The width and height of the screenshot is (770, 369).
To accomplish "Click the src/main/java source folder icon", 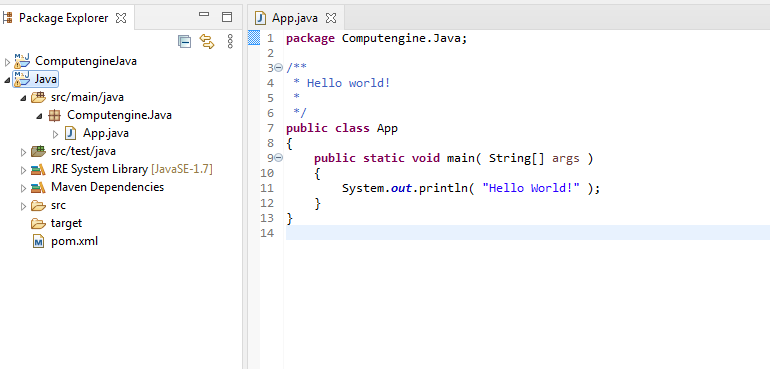I will (x=38, y=97).
